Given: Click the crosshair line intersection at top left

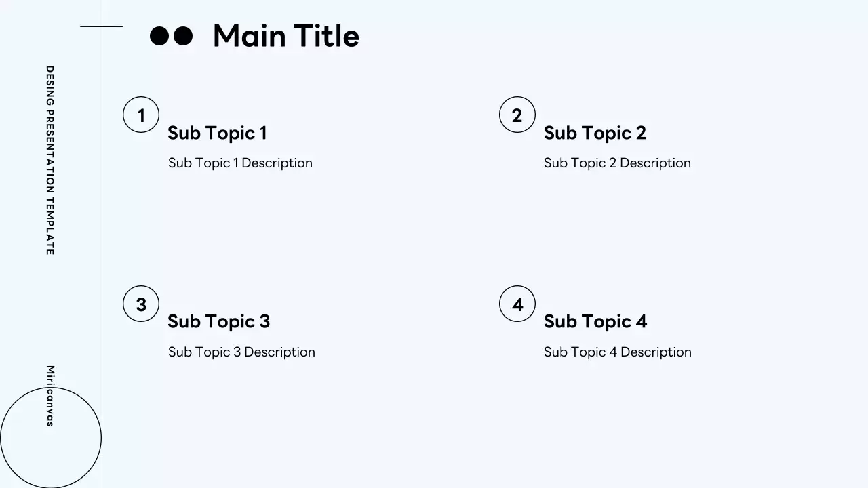Looking at the screenshot, I should (x=102, y=27).
